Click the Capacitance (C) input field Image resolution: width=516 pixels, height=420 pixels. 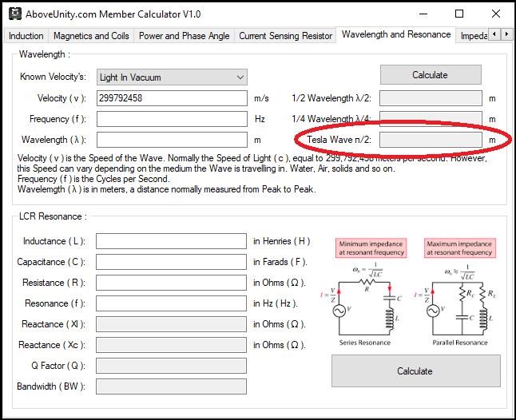(171, 262)
